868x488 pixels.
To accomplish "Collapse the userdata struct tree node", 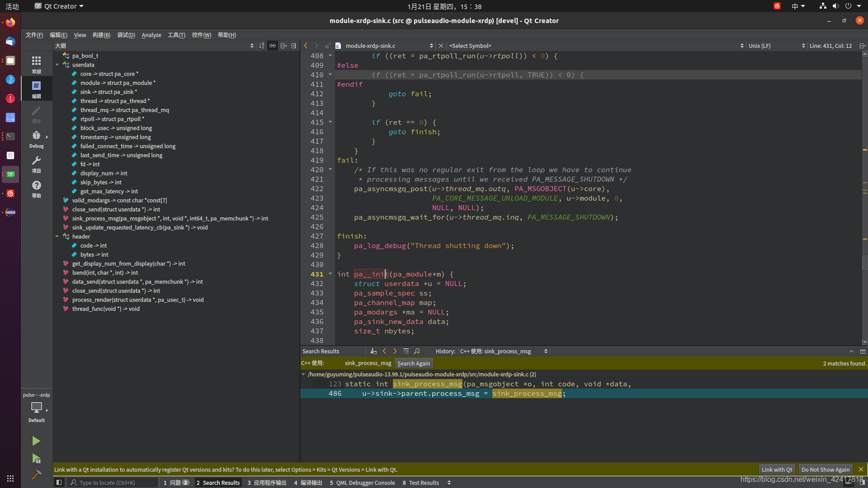I will [57, 65].
